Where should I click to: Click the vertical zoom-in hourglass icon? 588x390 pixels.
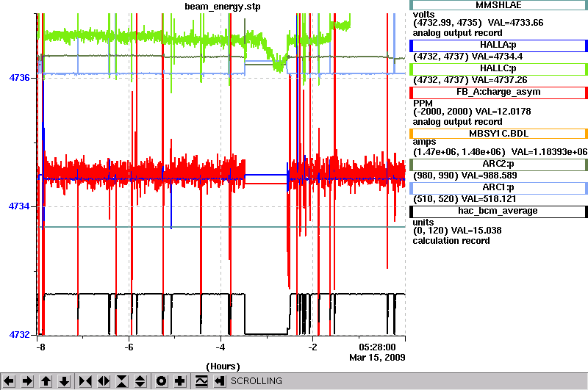tap(122, 381)
